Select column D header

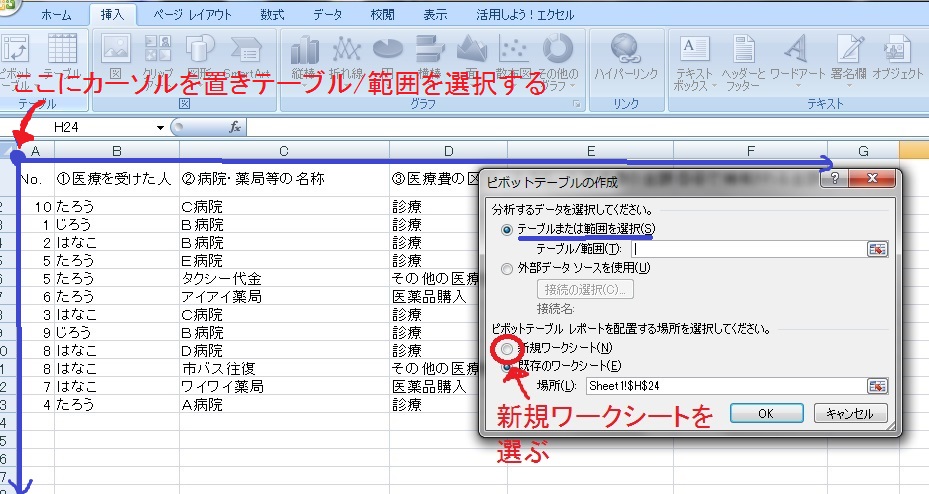(x=449, y=151)
